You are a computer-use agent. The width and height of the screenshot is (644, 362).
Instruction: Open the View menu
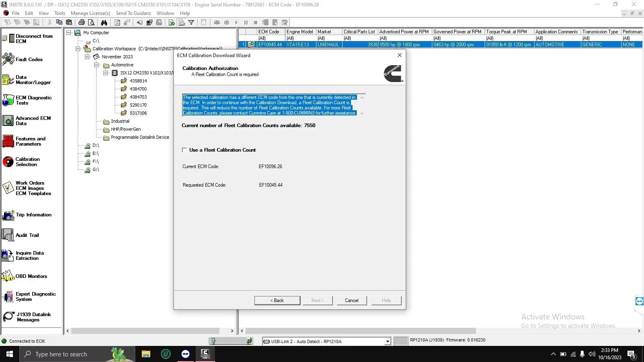43,13
